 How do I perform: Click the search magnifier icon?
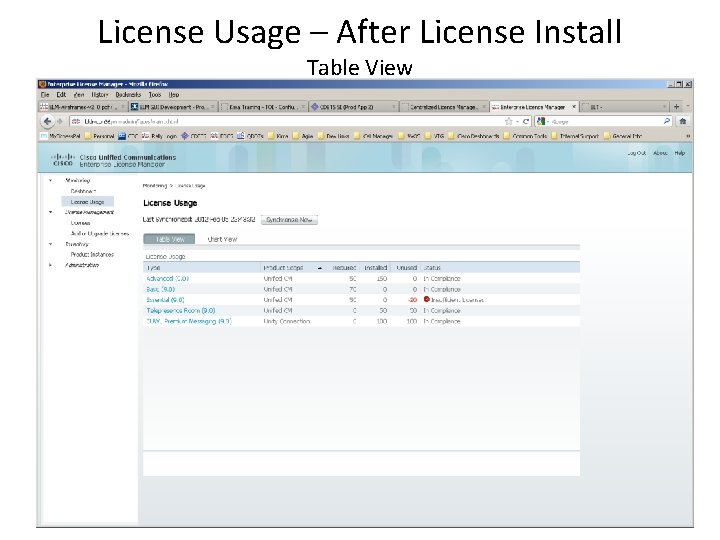(x=667, y=121)
